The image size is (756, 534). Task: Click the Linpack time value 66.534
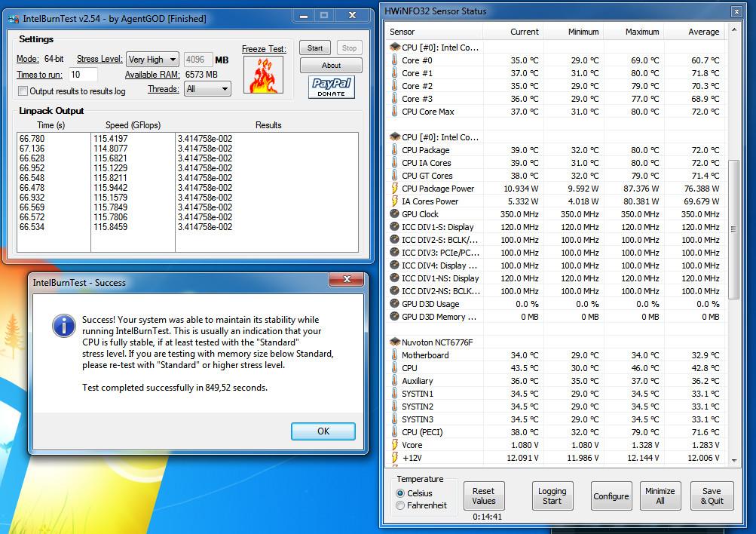coord(32,227)
